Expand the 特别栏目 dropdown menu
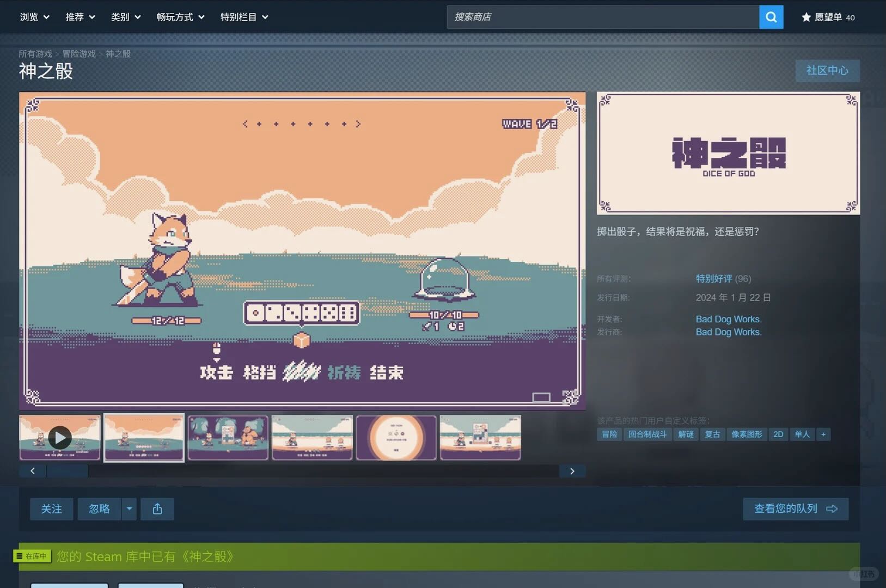Viewport: 886px width, 588px height. tap(245, 17)
